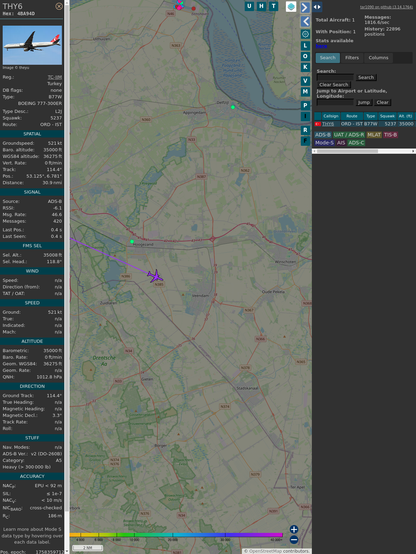The height and width of the screenshot is (554, 416).
Task: Open the Filters tab
Action: (x=352, y=58)
